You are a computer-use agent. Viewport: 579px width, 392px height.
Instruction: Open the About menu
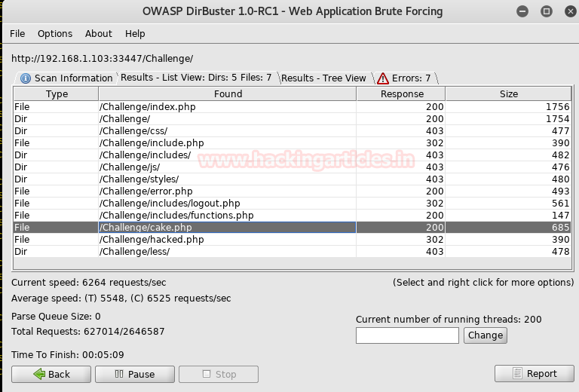click(98, 34)
